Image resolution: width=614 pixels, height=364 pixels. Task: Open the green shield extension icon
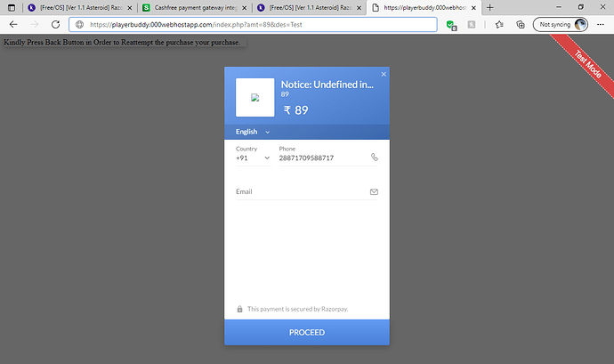tap(451, 25)
